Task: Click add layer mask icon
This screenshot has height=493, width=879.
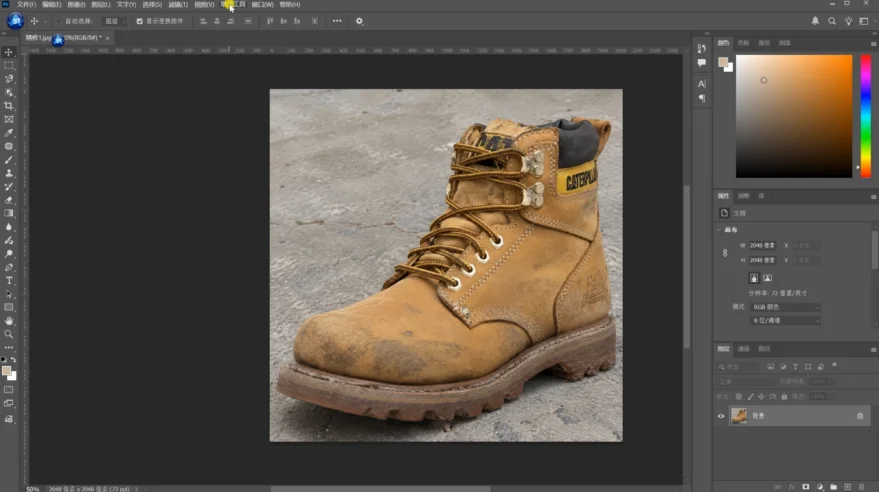Action: 806,487
